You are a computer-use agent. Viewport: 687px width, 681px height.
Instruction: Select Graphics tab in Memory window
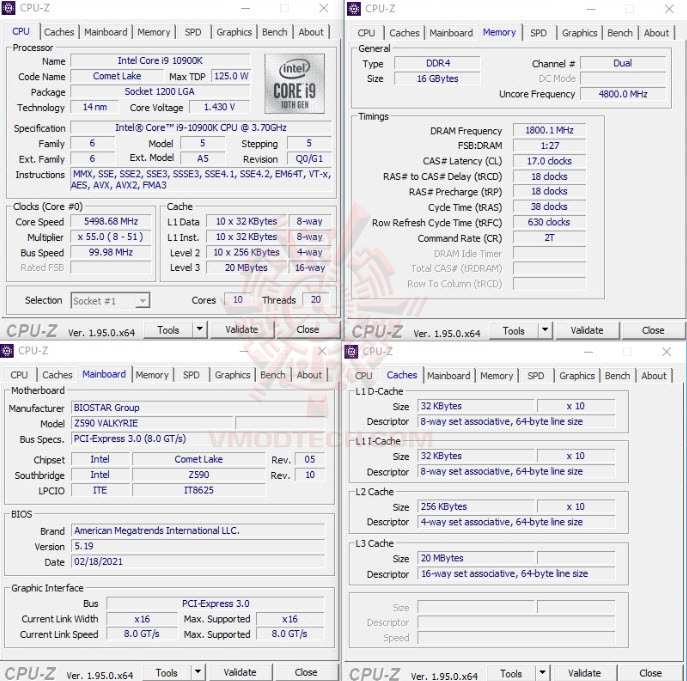(x=579, y=33)
